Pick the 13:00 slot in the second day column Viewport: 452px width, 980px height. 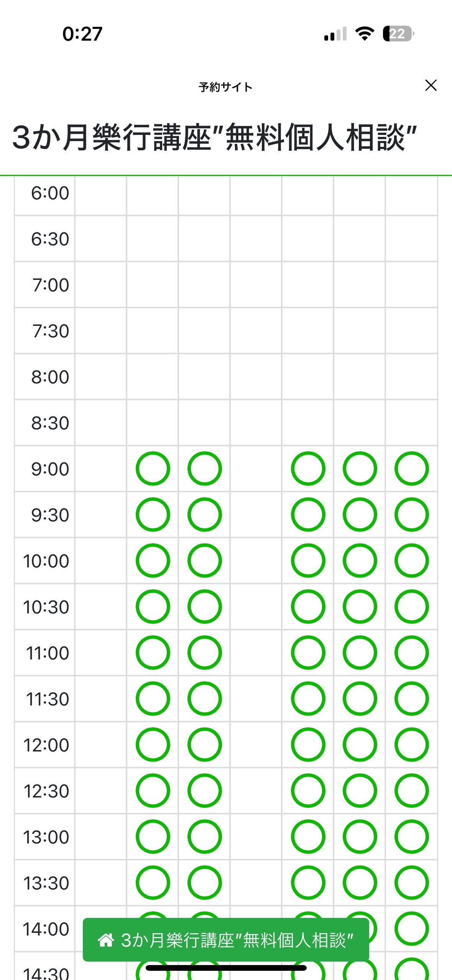pos(153,837)
